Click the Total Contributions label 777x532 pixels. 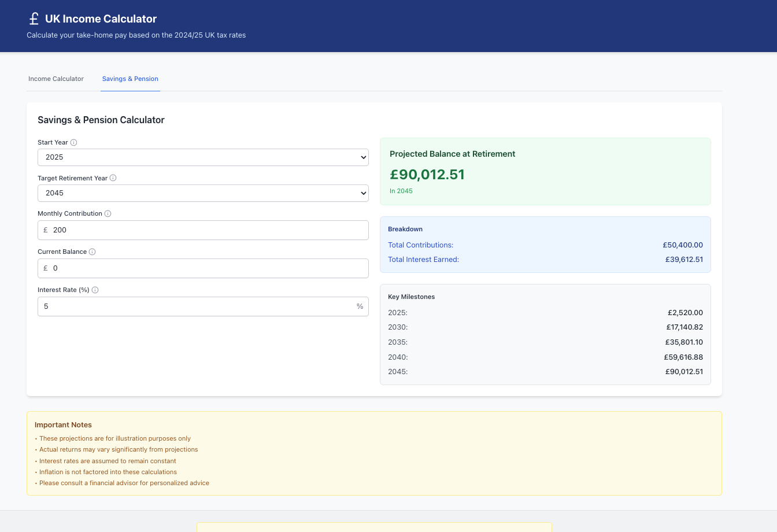(x=420, y=245)
